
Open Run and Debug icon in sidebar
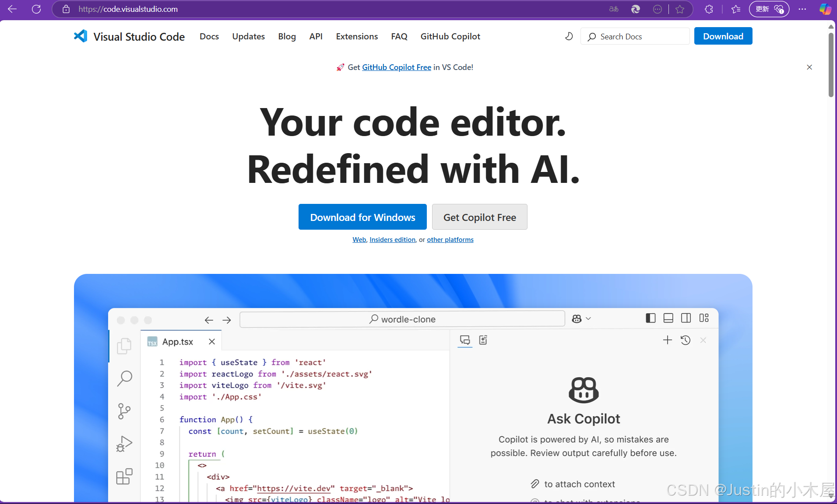pyautogui.click(x=124, y=444)
